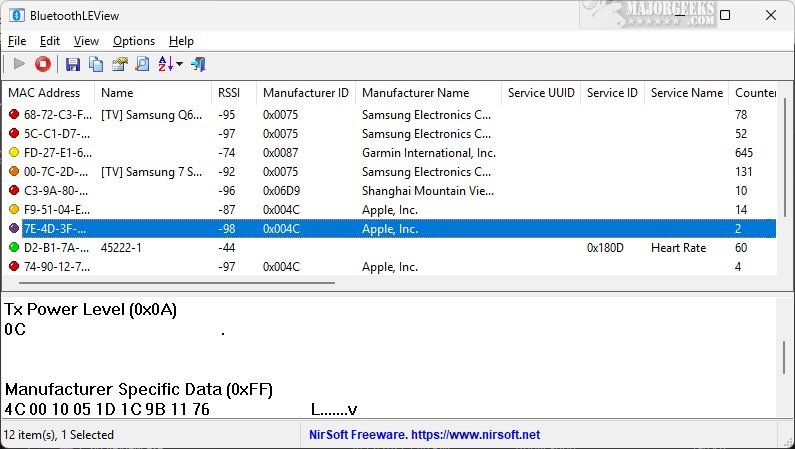Click the Find magnifier toolbar icon
This screenshot has height=449, width=795.
coord(142,64)
